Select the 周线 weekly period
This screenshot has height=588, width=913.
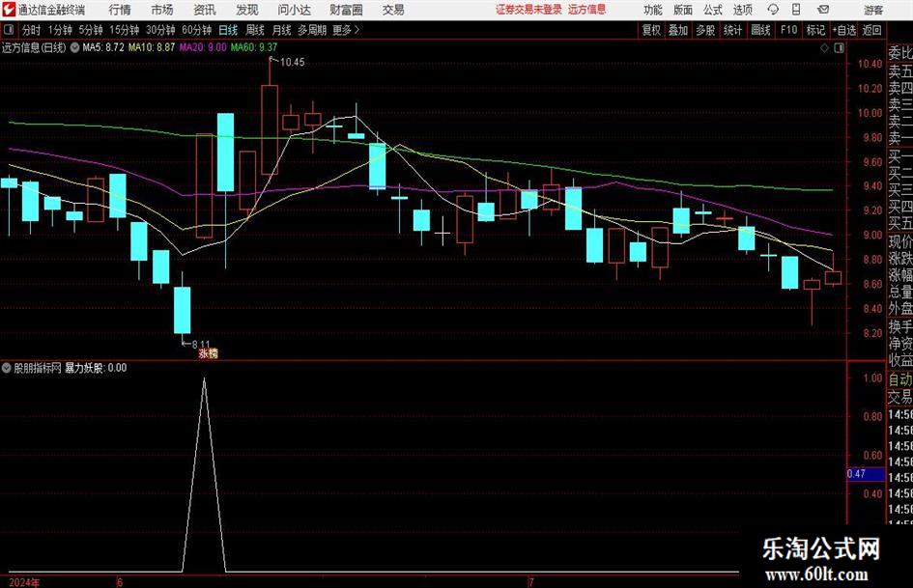point(255,30)
